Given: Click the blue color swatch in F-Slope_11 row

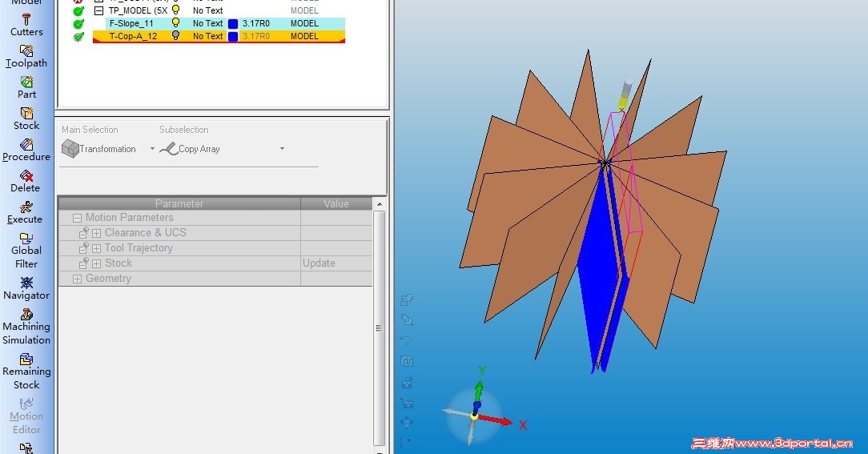Looking at the screenshot, I should click(x=233, y=23).
